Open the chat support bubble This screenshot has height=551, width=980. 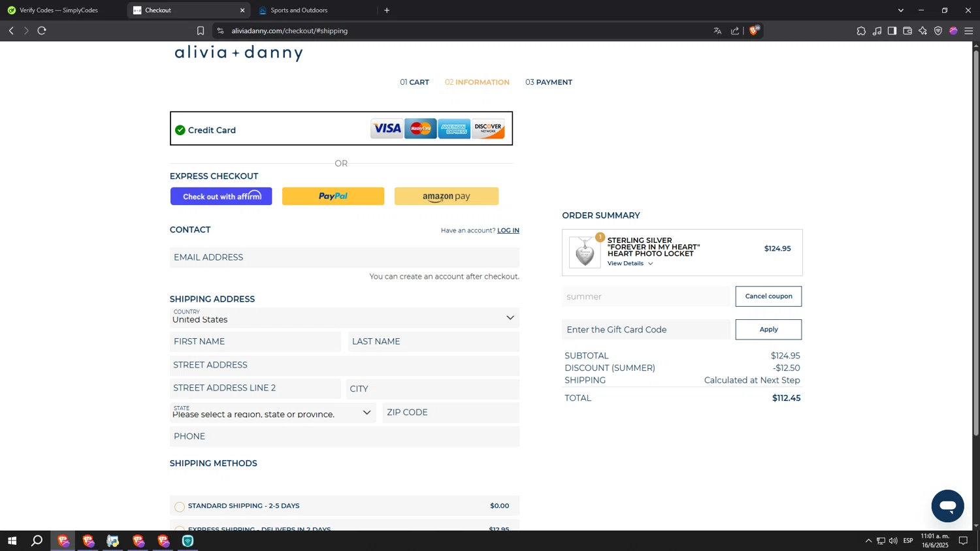947,506
